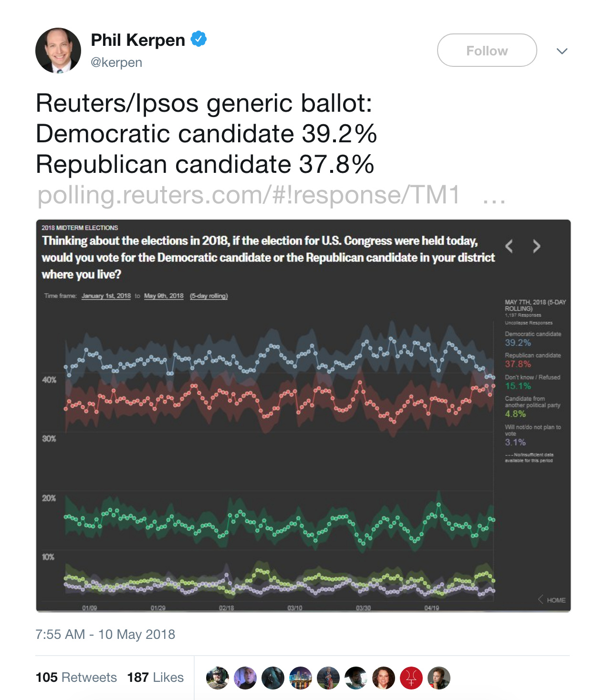View the 187 Likes list
Viewport: 606px width, 700px height.
click(155, 677)
